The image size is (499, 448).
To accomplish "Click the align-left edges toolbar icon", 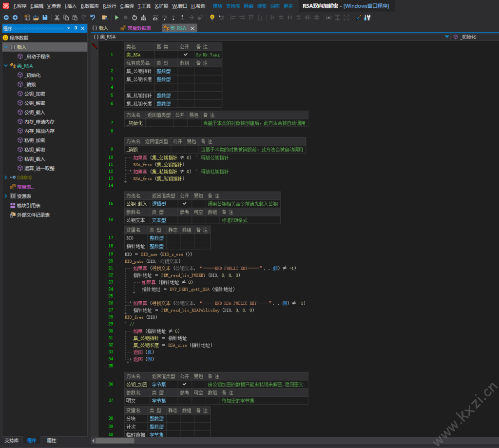I will point(233,18).
